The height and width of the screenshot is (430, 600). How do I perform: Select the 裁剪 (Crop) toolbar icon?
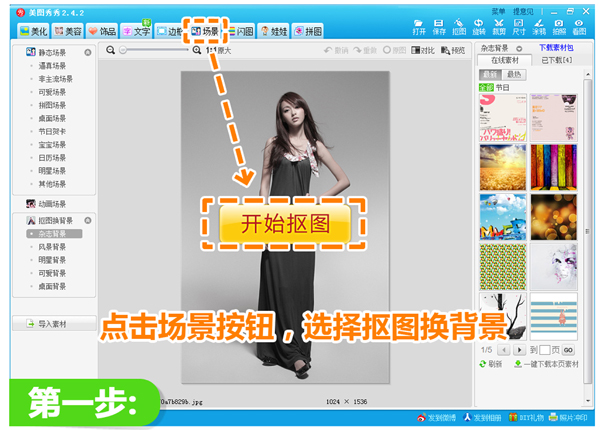[x=499, y=26]
